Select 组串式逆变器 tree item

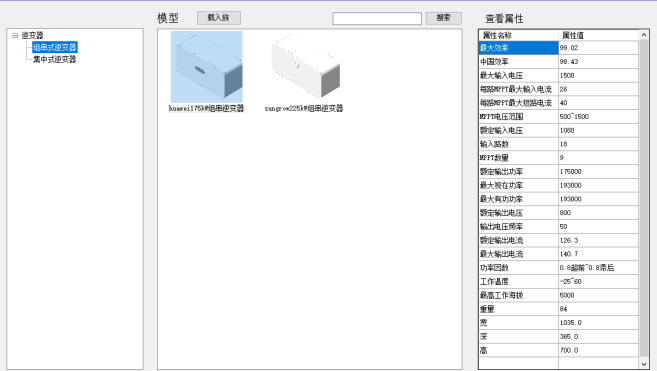click(54, 47)
